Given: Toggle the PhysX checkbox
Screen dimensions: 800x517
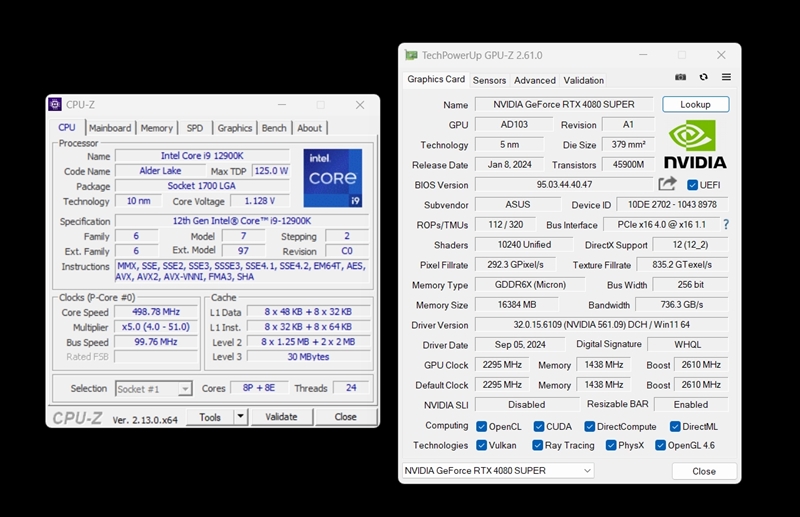Looking at the screenshot, I should tap(611, 445).
